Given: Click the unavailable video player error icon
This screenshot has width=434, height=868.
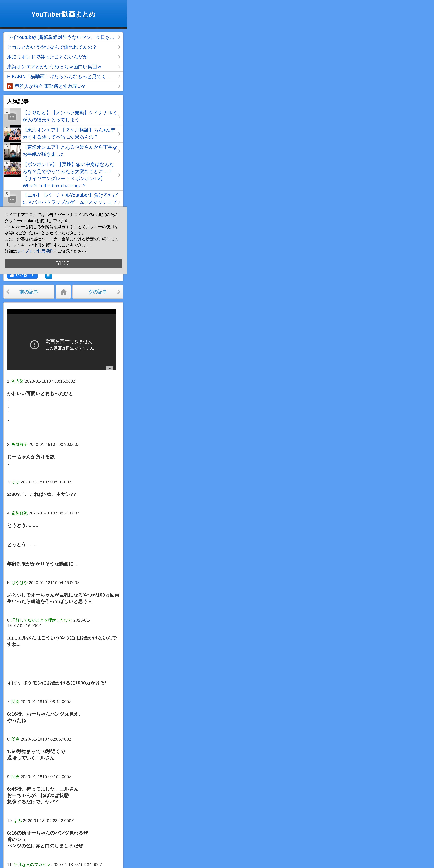Looking at the screenshot, I should 34,345.
